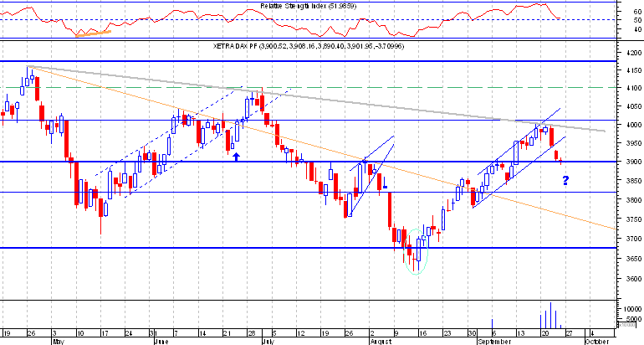The height and width of the screenshot is (345, 644).
Task: Select the 4200 price axis label
Action: click(635, 53)
